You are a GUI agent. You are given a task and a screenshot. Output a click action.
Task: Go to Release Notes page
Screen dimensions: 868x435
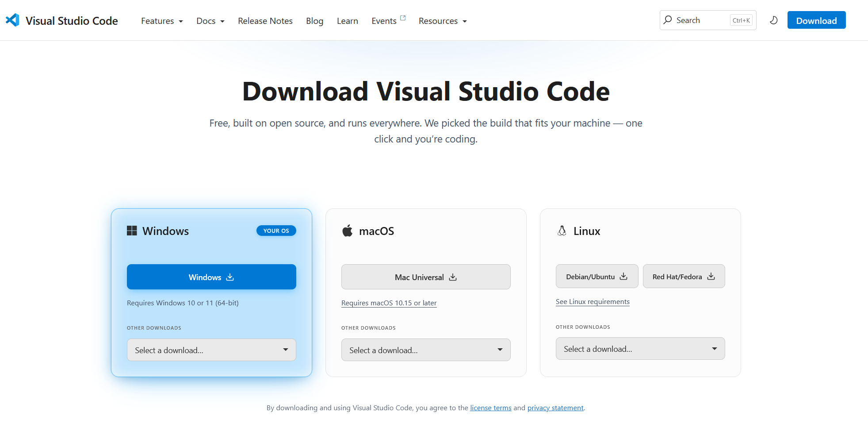point(265,21)
